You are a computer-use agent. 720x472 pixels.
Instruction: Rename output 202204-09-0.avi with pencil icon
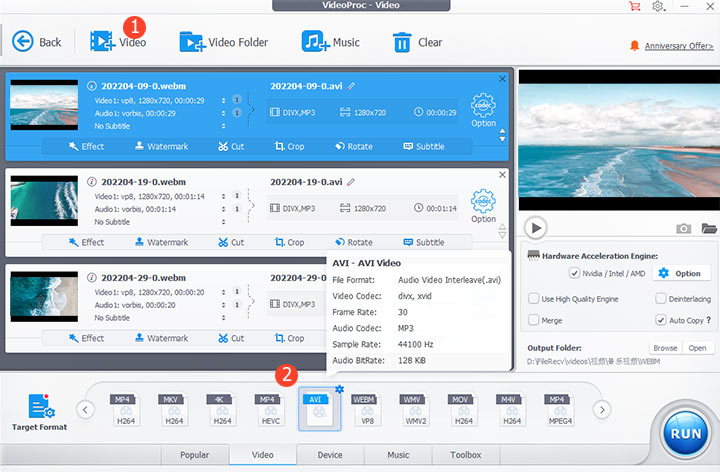351,86
